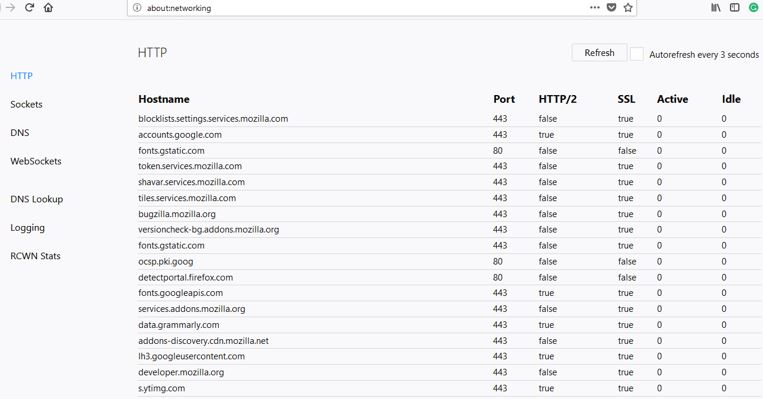Open page actions three-dot menu

point(595,8)
